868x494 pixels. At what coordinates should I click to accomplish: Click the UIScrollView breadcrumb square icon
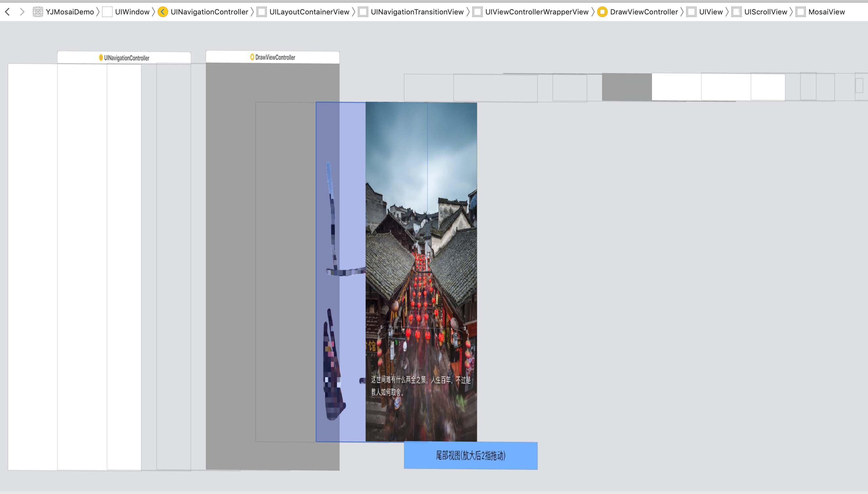tap(737, 12)
